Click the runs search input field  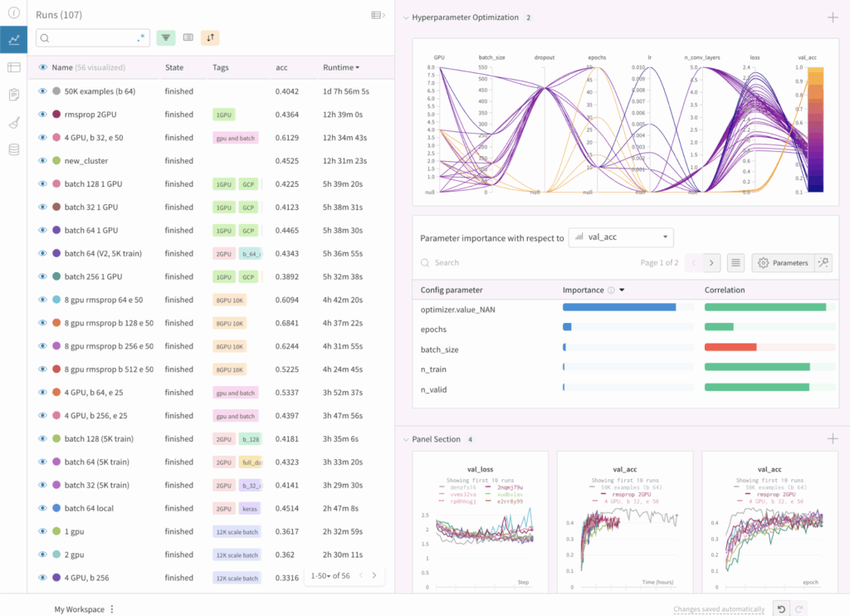point(91,37)
